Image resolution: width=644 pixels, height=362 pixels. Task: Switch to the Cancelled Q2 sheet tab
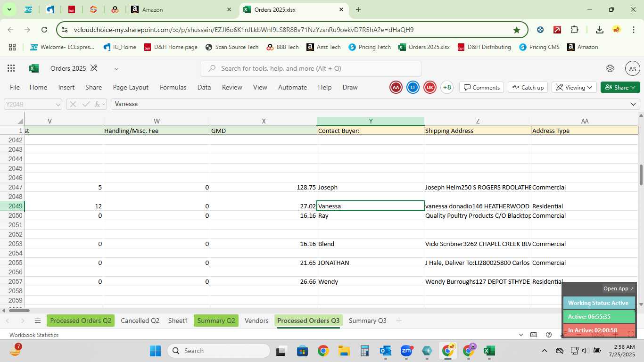140,321
